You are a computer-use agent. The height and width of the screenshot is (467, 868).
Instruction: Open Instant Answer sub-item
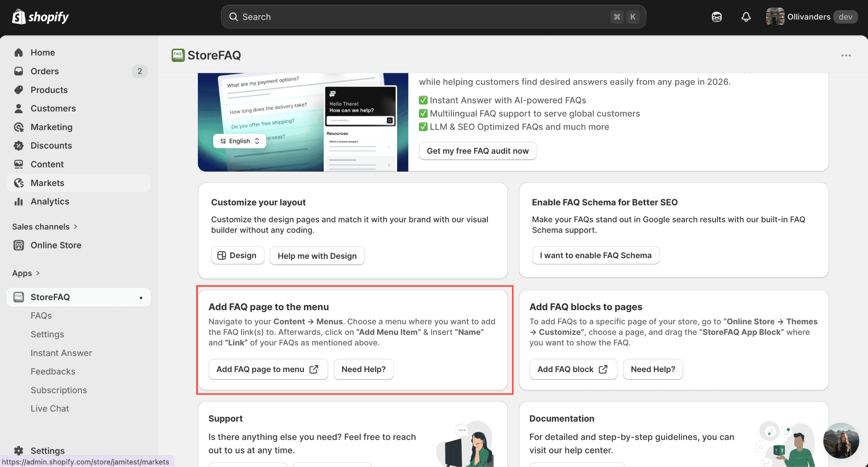61,353
